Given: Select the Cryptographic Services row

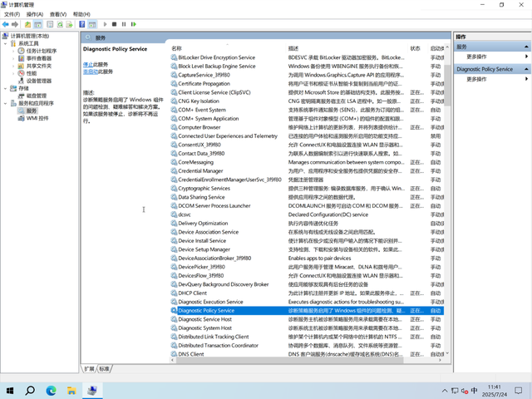Looking at the screenshot, I should [307, 189].
